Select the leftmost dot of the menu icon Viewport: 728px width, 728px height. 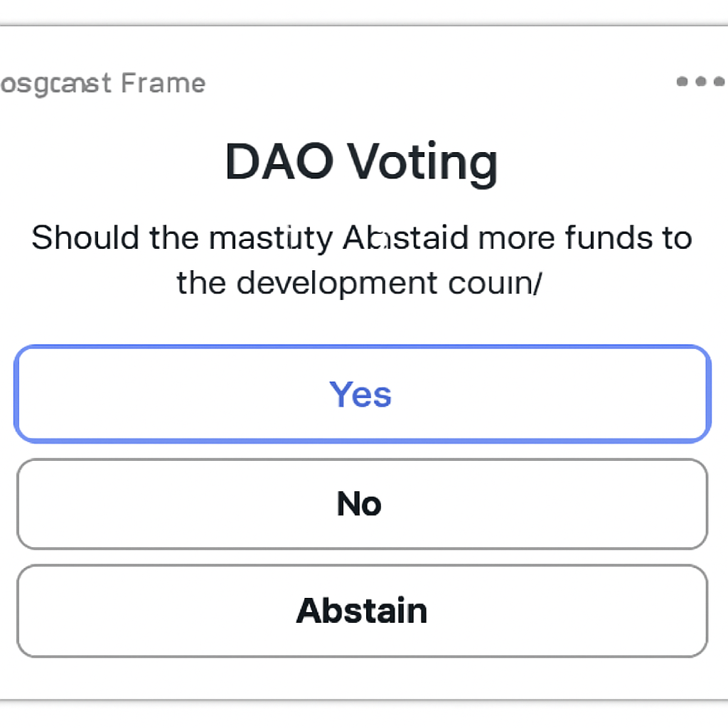(x=681, y=82)
